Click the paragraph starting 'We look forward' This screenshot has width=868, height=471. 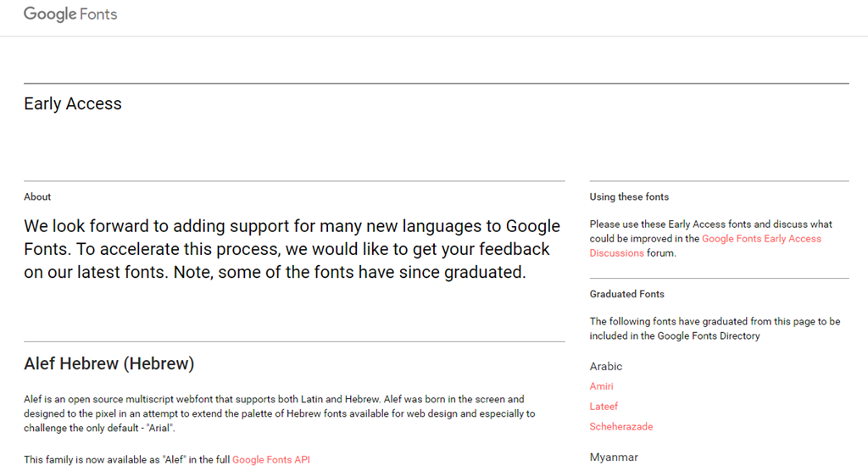coord(292,249)
